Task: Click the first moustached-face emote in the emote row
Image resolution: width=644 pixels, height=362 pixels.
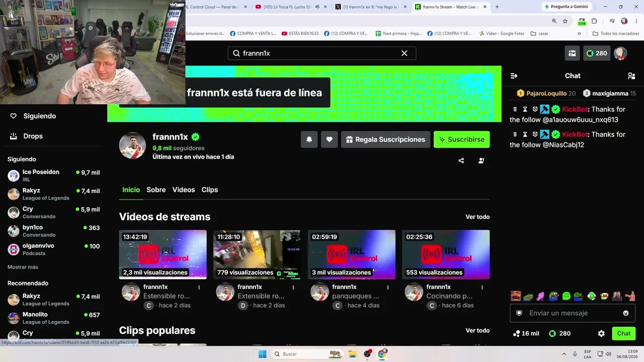Action: coord(516,296)
